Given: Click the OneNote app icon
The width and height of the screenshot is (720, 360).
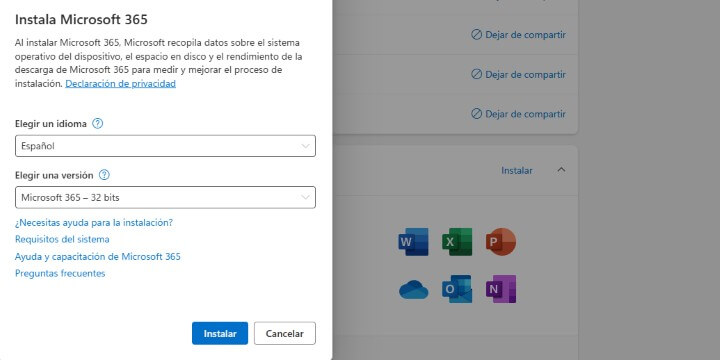Looking at the screenshot, I should tap(501, 289).
